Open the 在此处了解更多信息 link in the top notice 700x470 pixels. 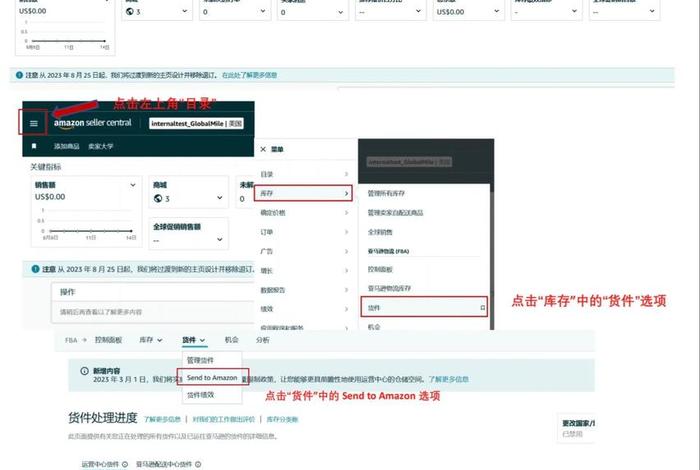tap(250, 75)
